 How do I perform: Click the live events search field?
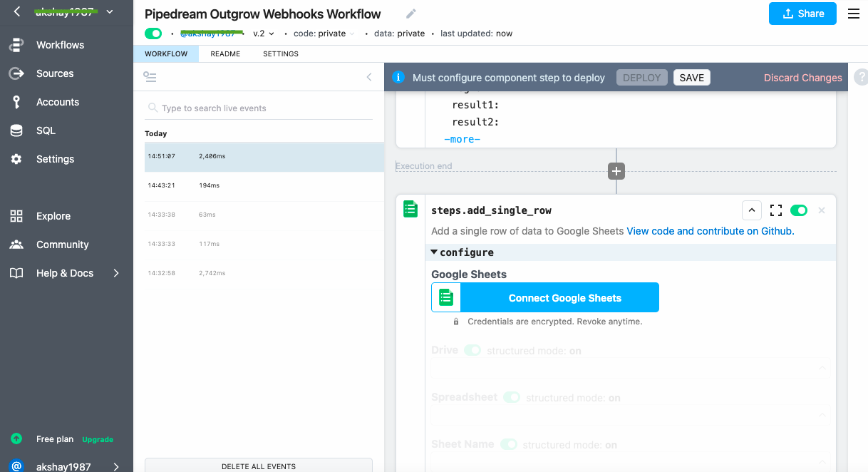259,108
